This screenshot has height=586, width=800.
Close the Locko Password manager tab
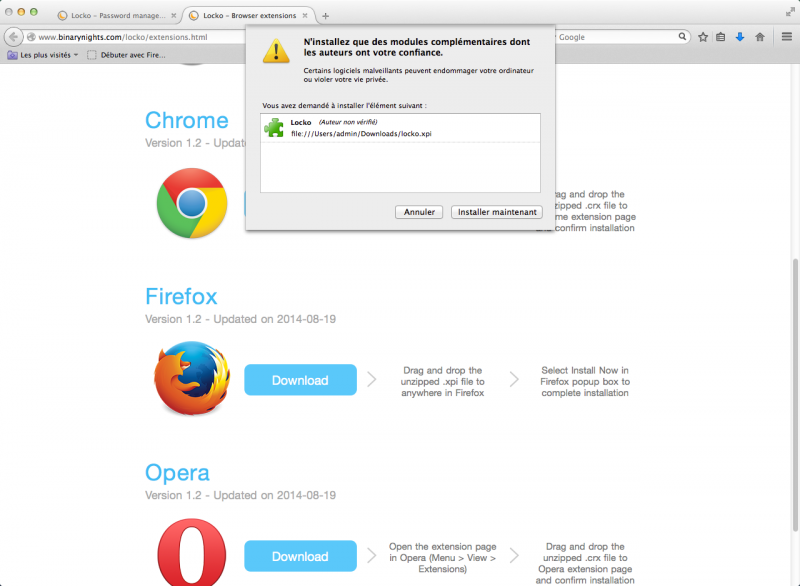(x=173, y=15)
